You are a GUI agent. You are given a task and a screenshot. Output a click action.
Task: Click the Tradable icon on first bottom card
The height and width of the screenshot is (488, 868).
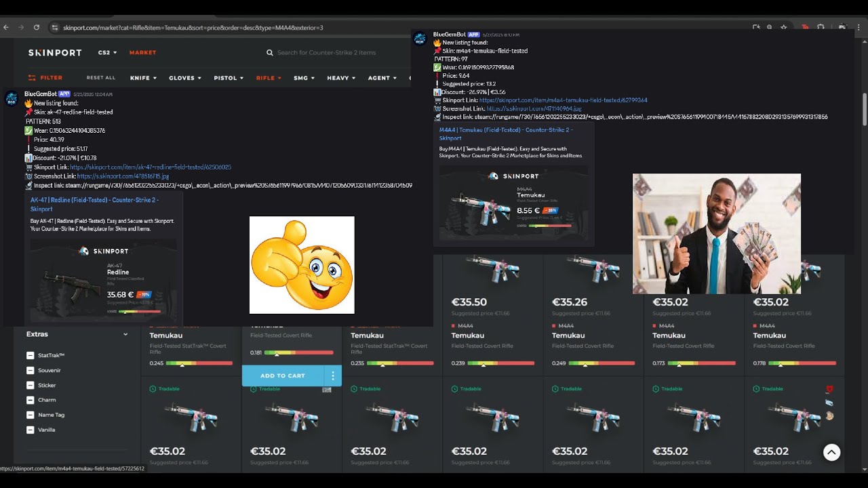(153, 389)
